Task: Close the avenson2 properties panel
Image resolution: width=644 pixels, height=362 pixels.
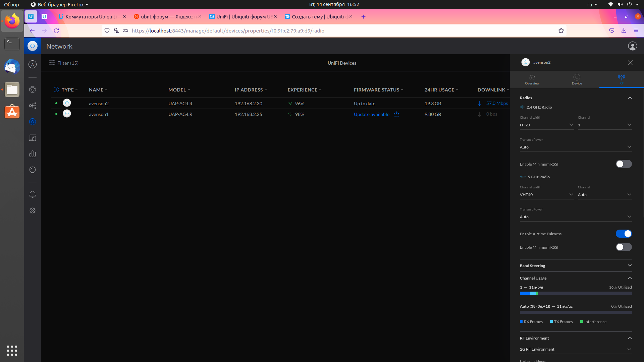Action: click(630, 63)
